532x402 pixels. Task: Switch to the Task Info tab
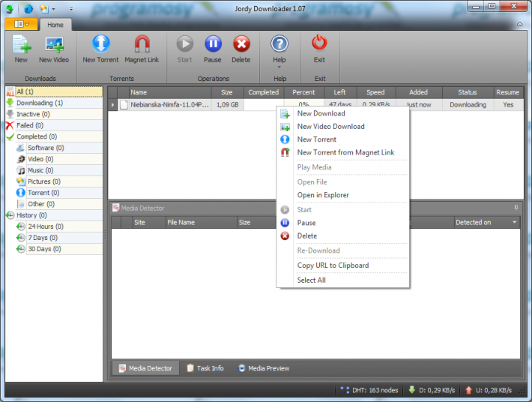(205, 368)
